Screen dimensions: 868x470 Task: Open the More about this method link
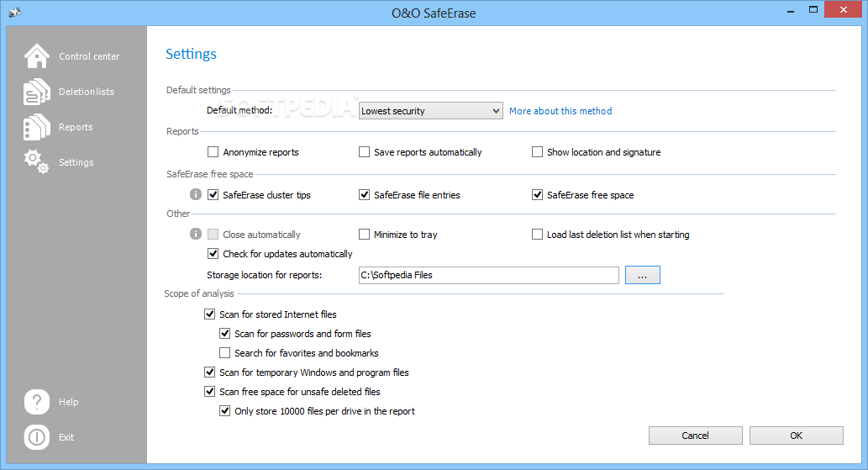click(560, 111)
